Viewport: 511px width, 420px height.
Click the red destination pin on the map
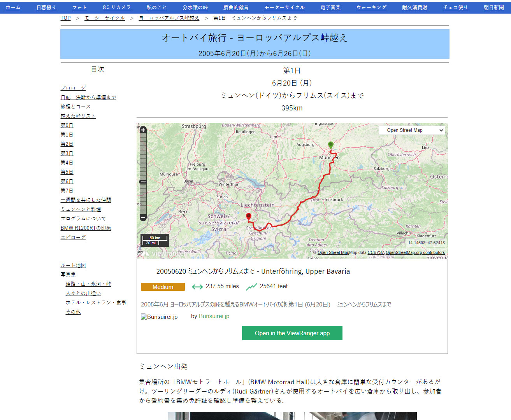pos(249,217)
